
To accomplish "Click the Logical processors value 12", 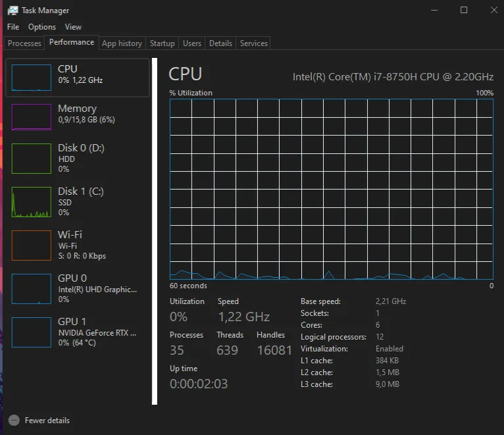I will pos(380,337).
